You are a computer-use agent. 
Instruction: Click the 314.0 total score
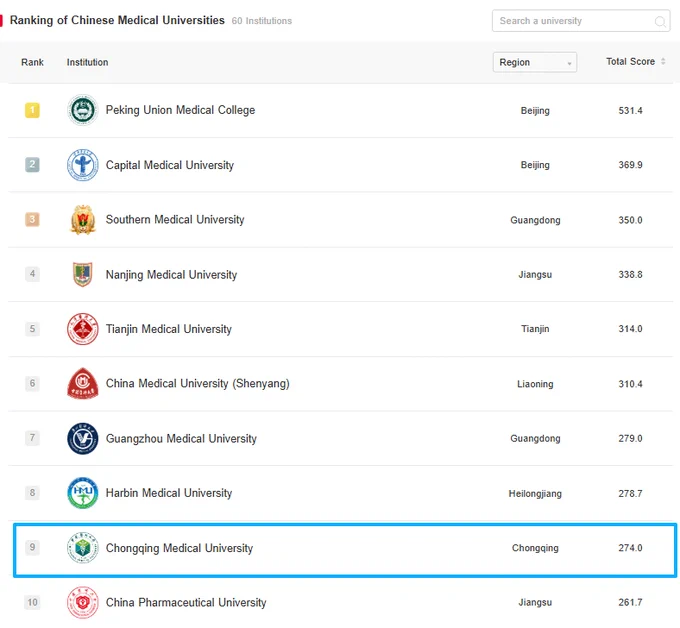point(630,329)
